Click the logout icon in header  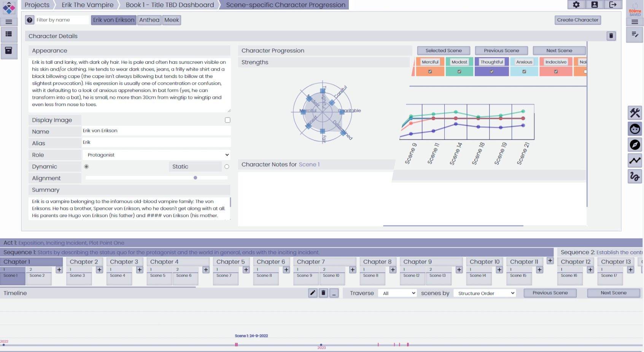click(x=613, y=5)
